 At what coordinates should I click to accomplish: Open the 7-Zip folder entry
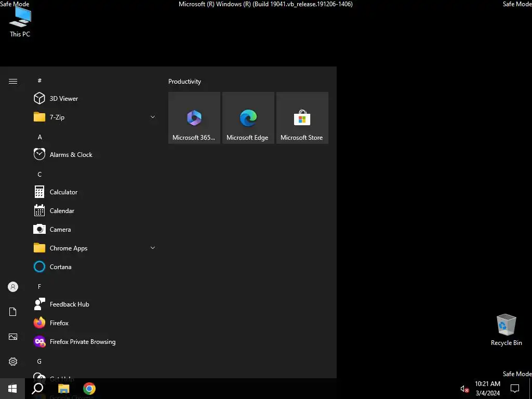pos(94,117)
